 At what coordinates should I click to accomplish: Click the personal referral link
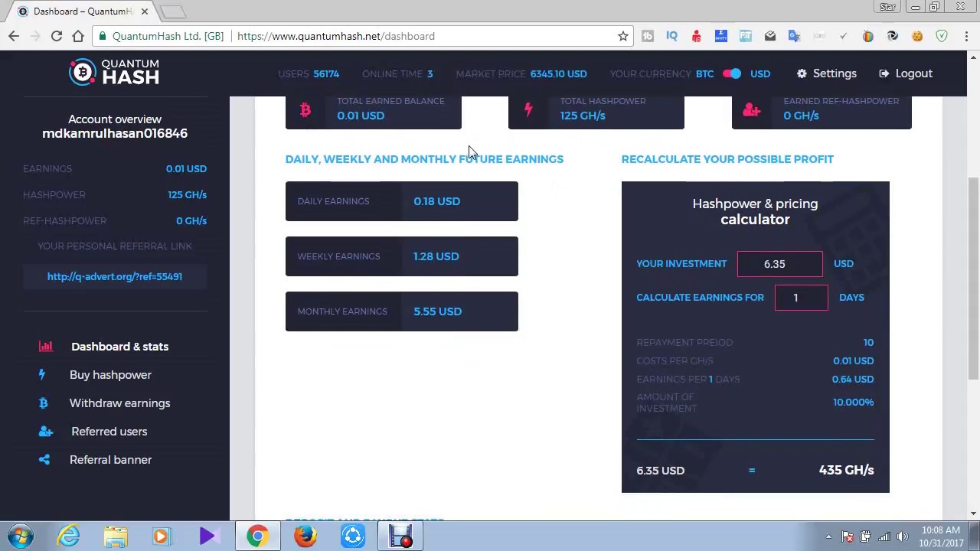(115, 276)
